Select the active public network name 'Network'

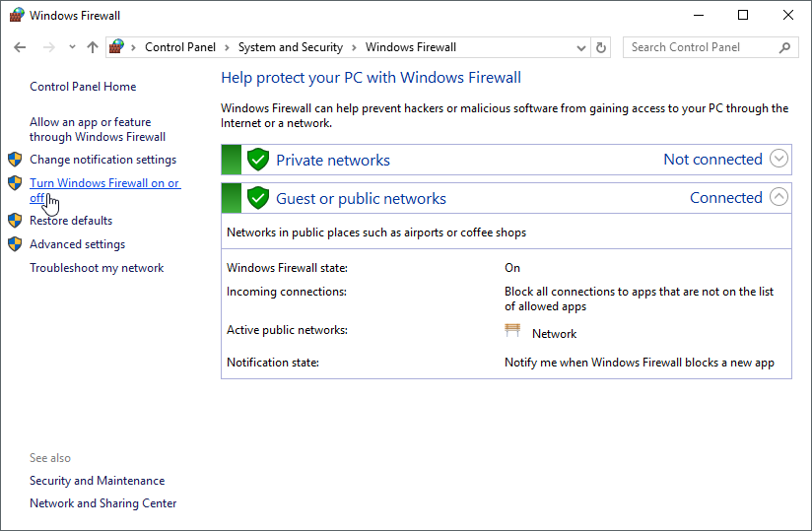pos(554,334)
